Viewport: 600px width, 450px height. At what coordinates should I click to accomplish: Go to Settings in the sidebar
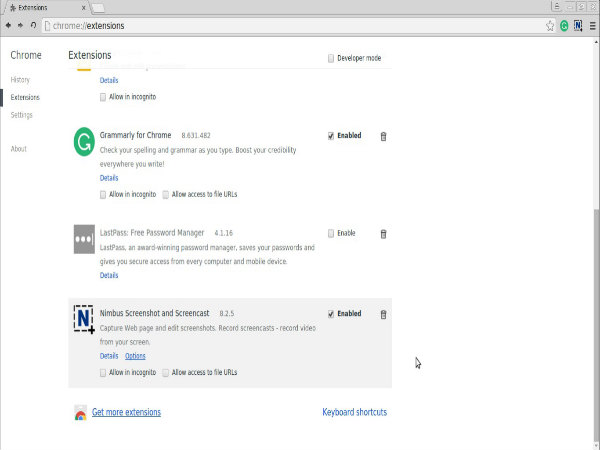click(x=21, y=115)
